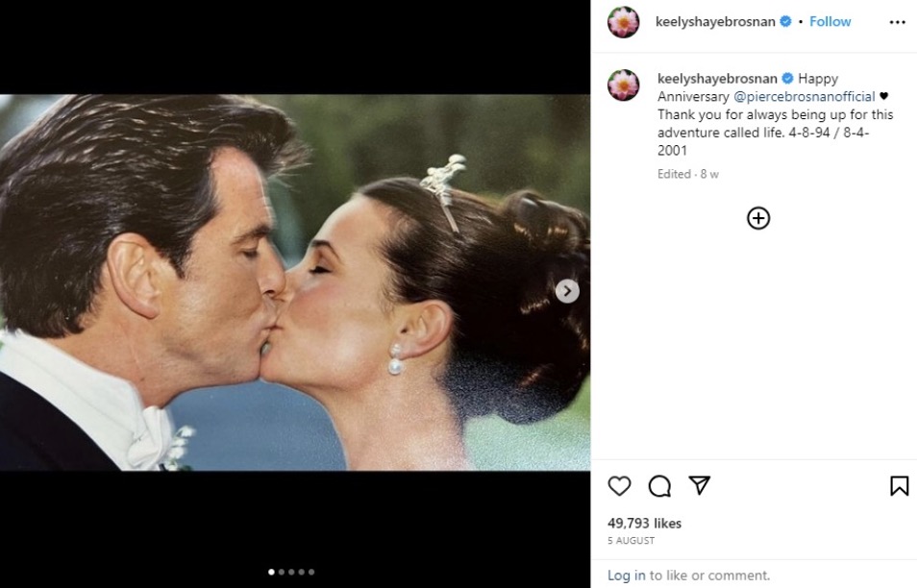
Task: Click the 5 AUGUST post date
Action: point(631,542)
